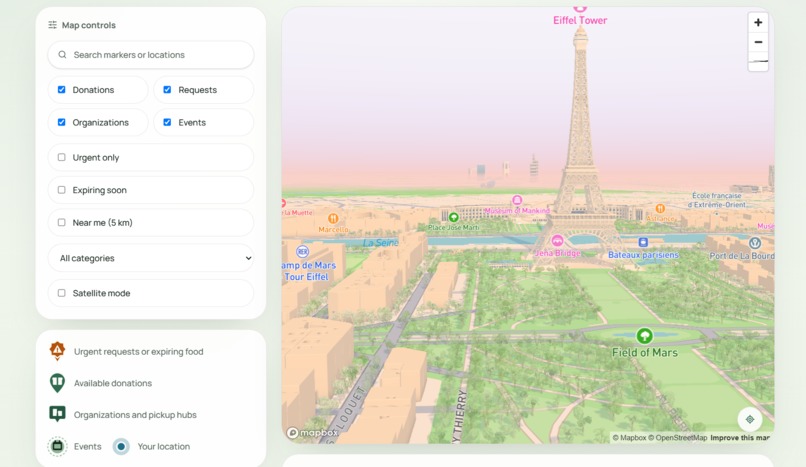
Task: Uncheck the Requests filter
Action: coord(167,89)
